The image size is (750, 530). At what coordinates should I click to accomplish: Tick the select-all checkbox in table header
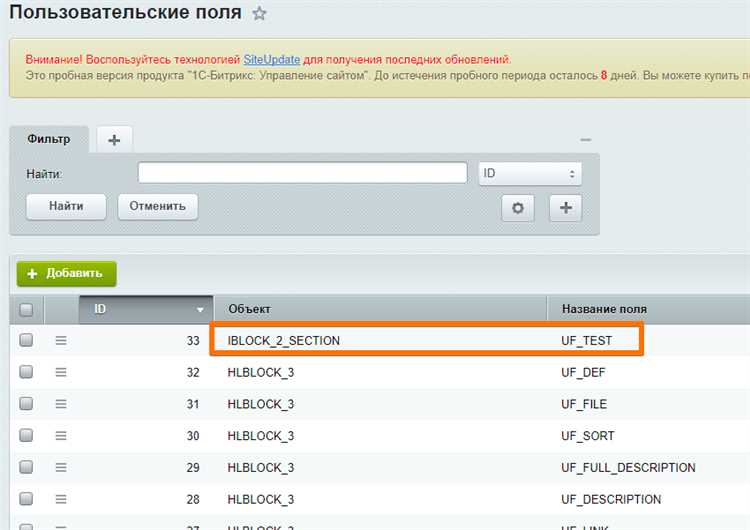click(x=26, y=309)
